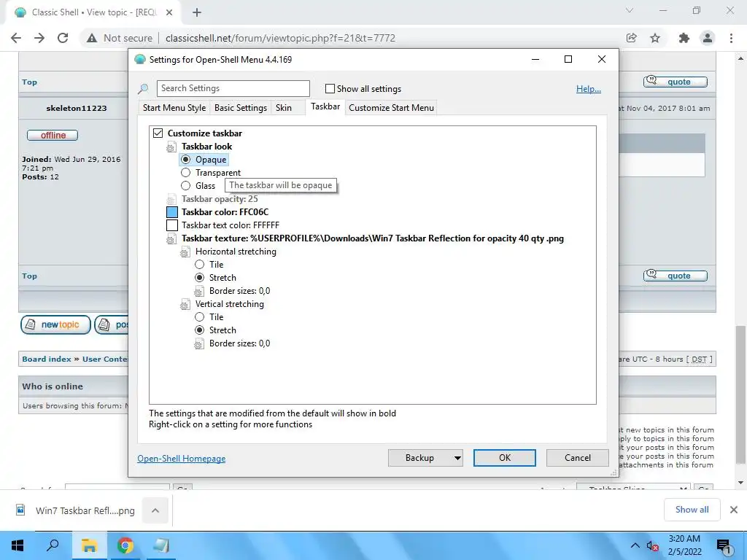Open Backup button dropdown arrow
Screen dimensions: 747x560
pos(457,458)
